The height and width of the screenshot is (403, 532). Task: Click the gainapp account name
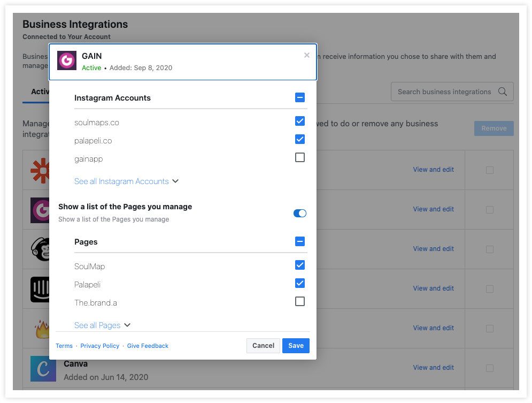(89, 159)
